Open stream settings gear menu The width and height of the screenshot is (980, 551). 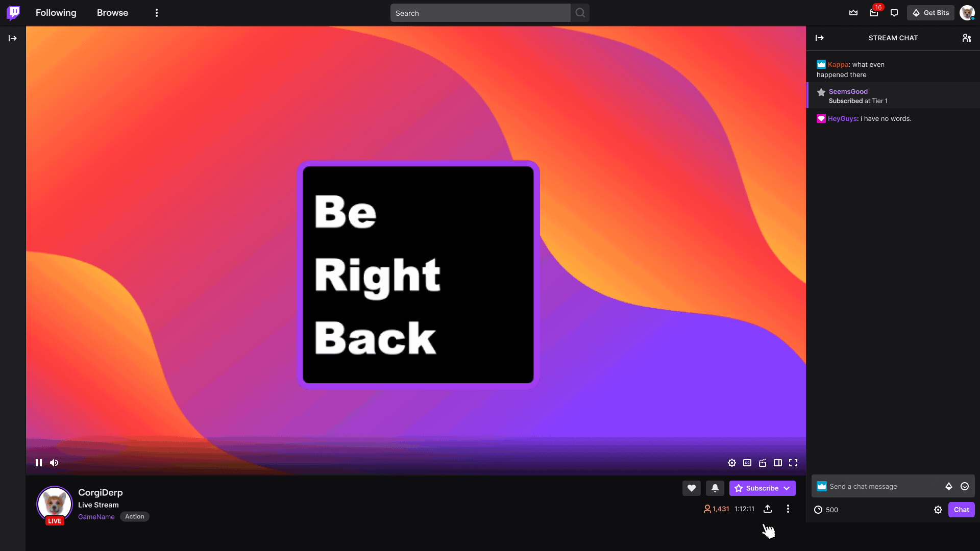732,463
